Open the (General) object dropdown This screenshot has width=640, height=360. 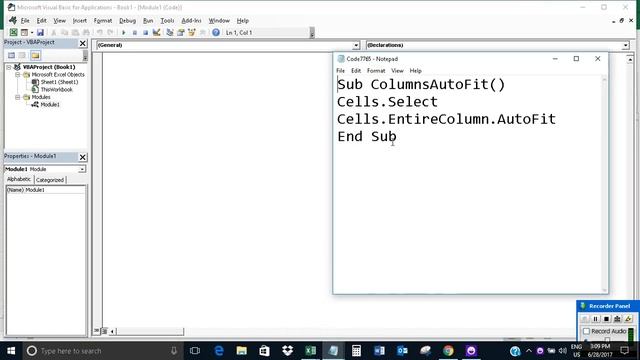click(356, 45)
